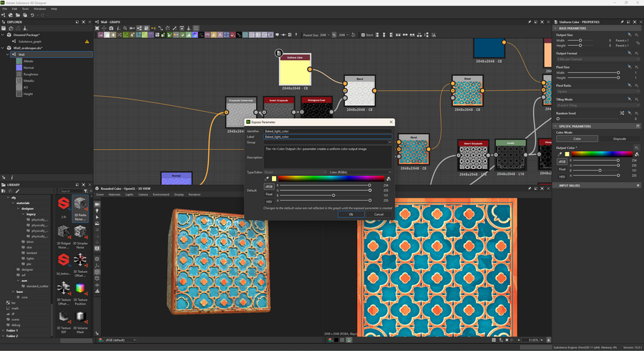Click the hue gradient bar in the dialog
This screenshot has height=351, width=644.
tap(331, 178)
